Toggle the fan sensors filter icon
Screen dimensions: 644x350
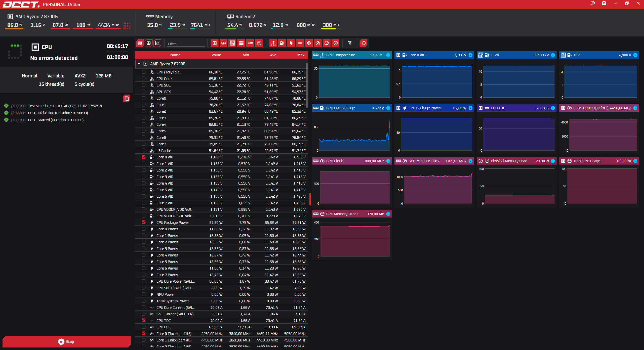(309, 43)
